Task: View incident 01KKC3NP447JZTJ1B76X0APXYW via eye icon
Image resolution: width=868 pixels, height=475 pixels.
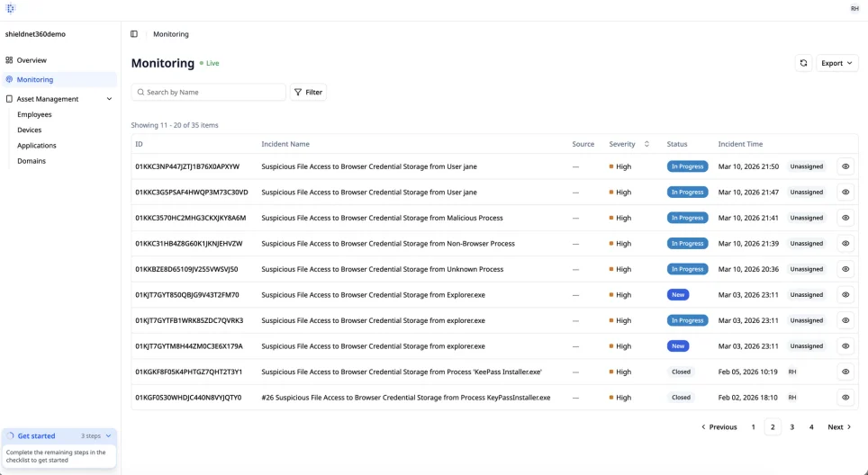Action: pyautogui.click(x=845, y=166)
